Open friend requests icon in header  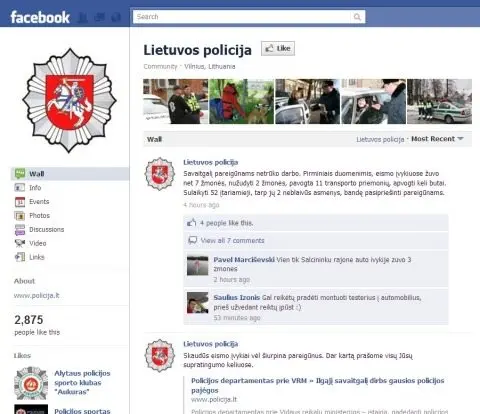pos(82,17)
